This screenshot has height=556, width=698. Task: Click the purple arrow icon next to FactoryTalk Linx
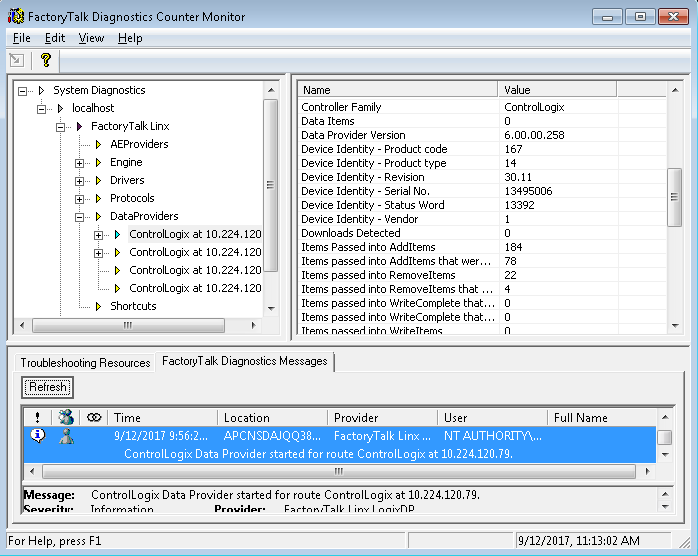tap(79, 126)
